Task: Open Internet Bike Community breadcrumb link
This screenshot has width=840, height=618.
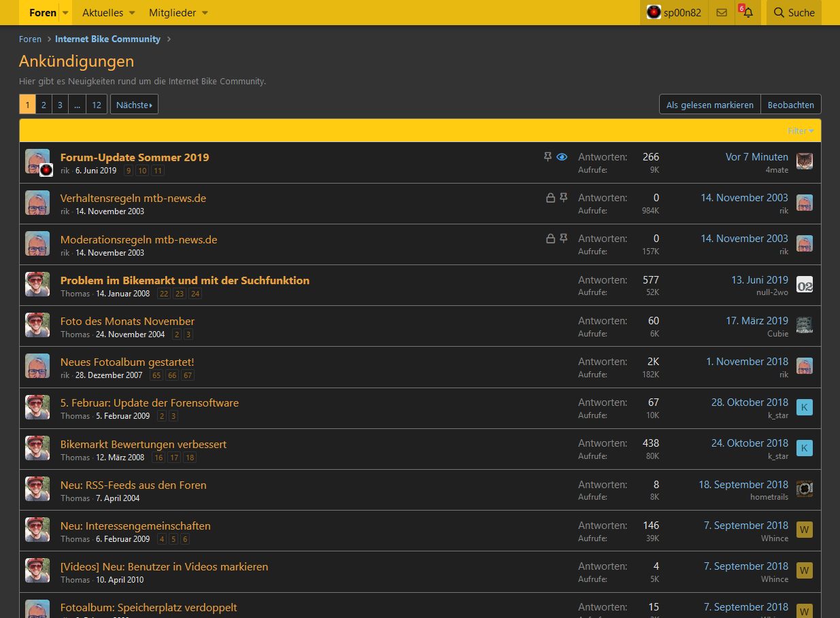Action: point(107,39)
